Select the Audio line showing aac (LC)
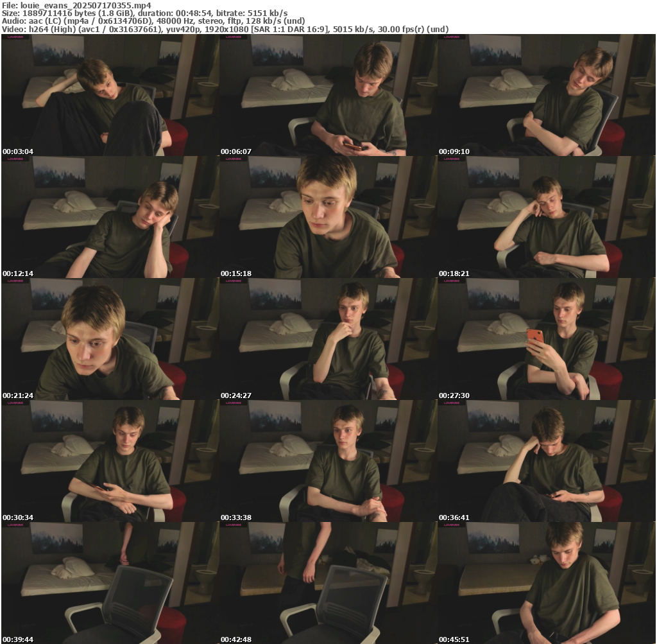 153,21
